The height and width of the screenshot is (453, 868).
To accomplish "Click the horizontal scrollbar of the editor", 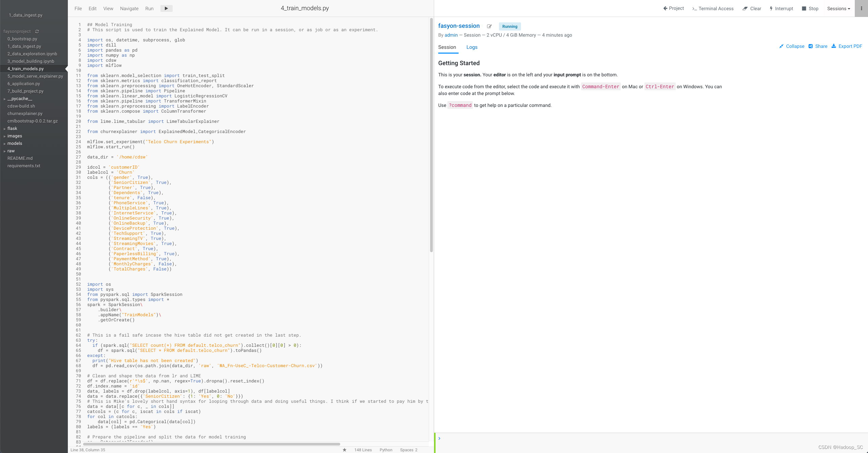I will pyautogui.click(x=211, y=444).
